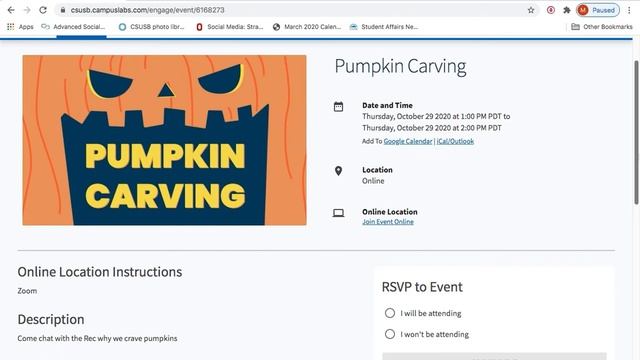Click the red extension icon in toolbar

tap(551, 10)
